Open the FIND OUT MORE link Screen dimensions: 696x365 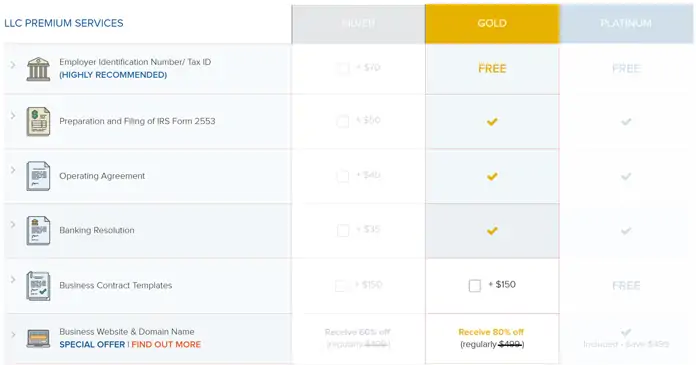tap(166, 345)
